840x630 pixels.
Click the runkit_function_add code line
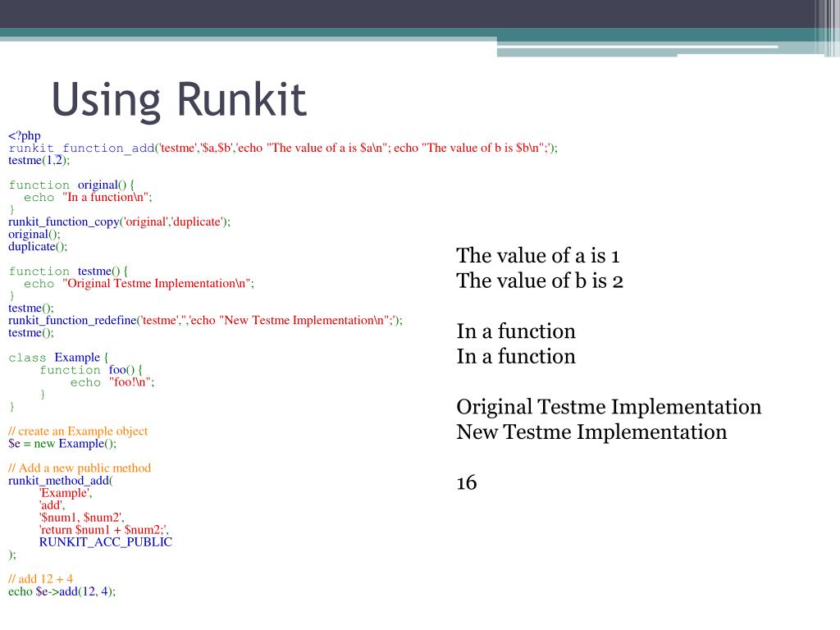coord(283,148)
